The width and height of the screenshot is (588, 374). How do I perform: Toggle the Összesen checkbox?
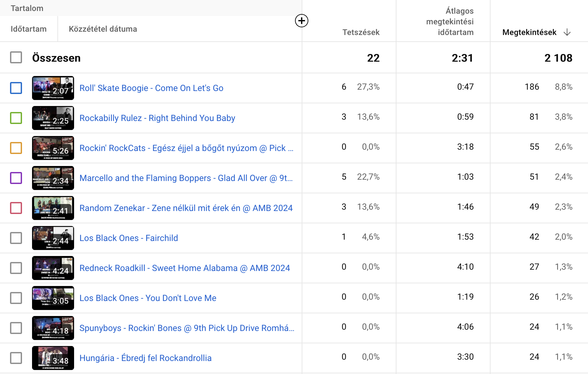16,58
